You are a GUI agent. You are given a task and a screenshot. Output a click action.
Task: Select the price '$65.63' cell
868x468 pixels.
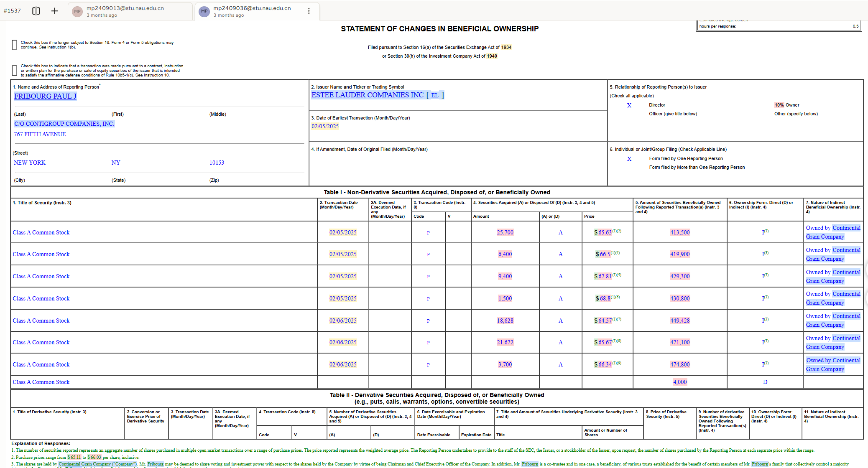point(603,232)
